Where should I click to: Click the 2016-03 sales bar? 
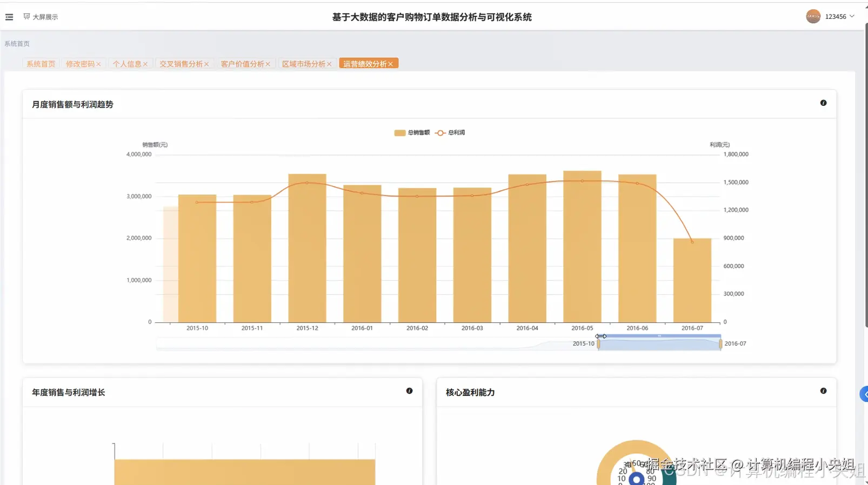pos(472,255)
